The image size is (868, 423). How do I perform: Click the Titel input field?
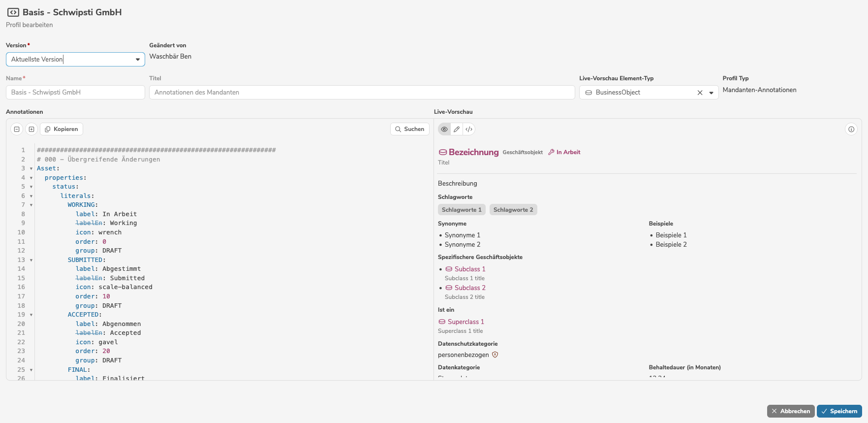click(x=362, y=92)
